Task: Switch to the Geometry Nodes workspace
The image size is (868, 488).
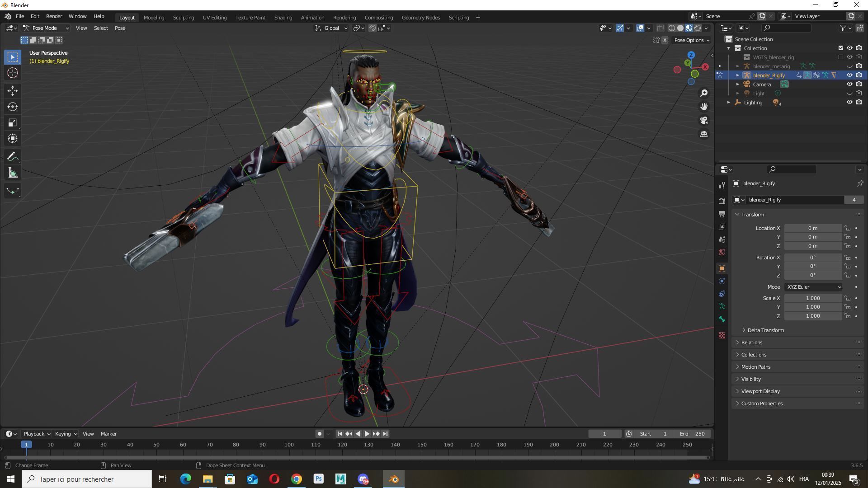Action: coord(420,18)
